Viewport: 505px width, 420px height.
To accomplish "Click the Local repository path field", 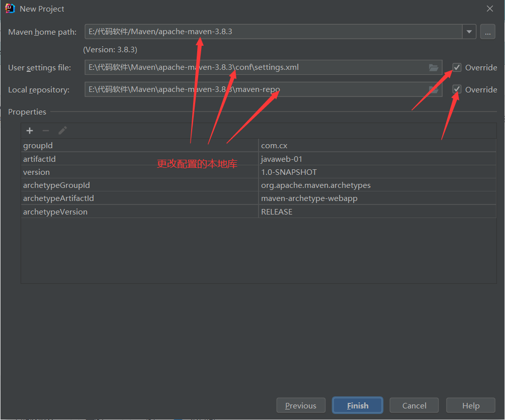I will click(x=263, y=89).
